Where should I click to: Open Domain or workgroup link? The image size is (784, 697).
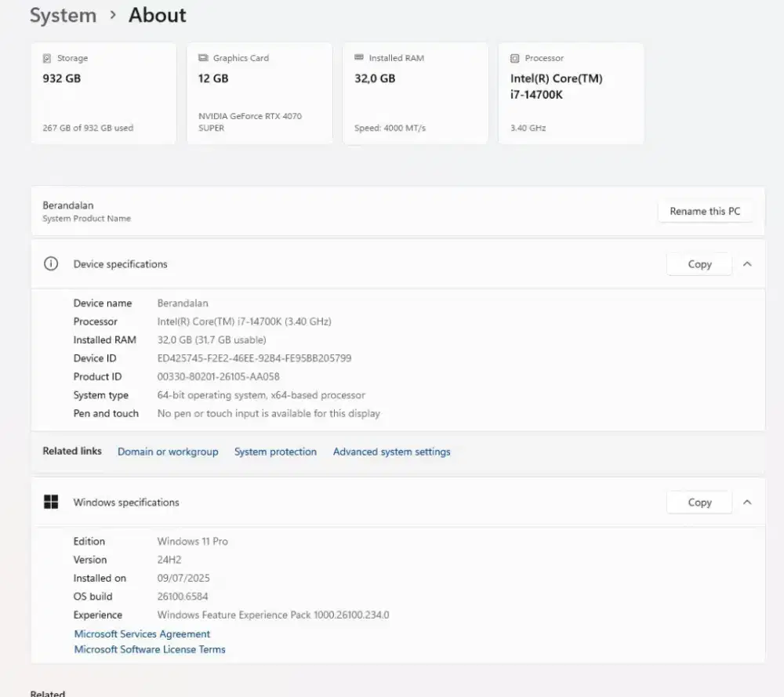pyautogui.click(x=168, y=452)
